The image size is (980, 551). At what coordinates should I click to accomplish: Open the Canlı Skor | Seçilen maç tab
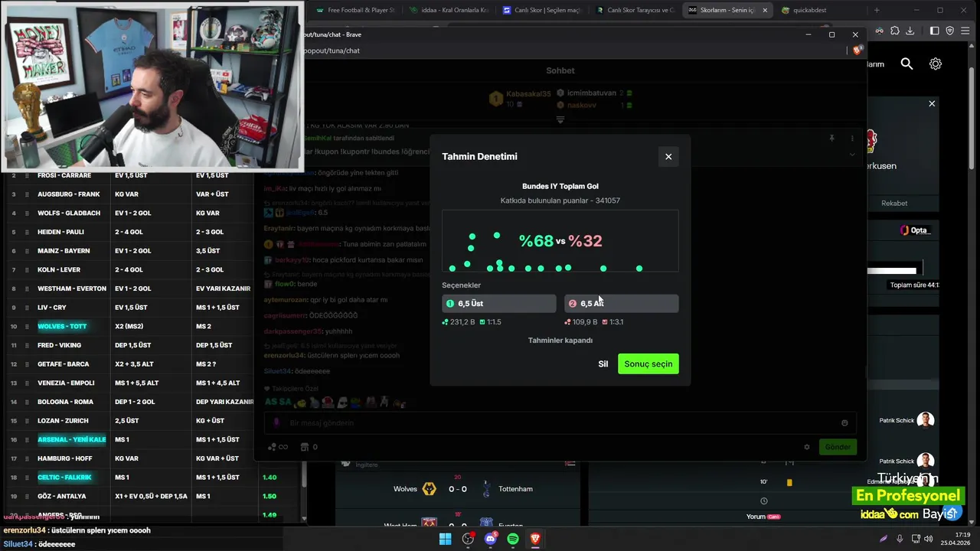[542, 11]
